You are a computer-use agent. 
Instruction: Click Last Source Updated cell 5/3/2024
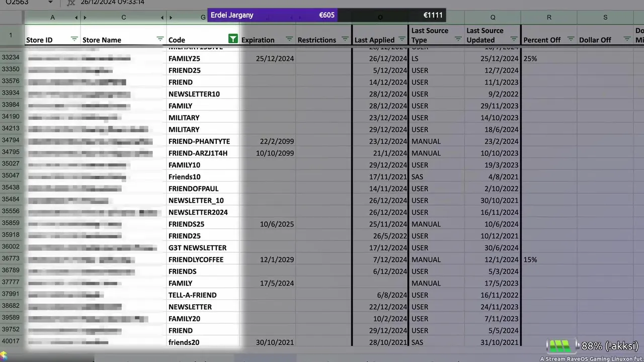(493, 271)
